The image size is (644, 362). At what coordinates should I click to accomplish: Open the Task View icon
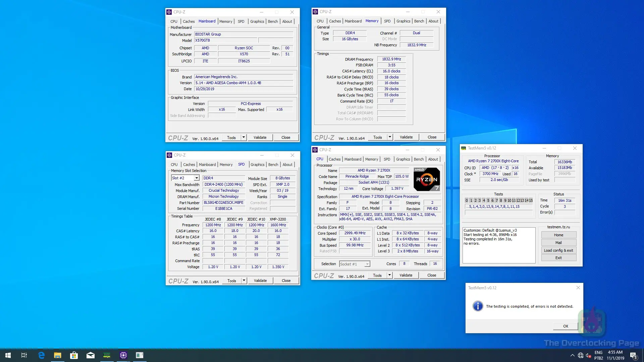click(24, 355)
